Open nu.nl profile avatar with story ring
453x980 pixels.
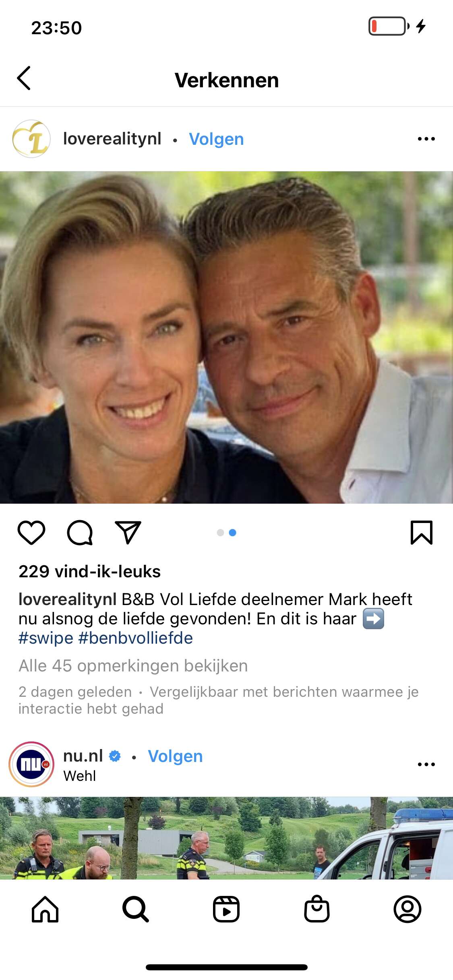[x=31, y=764]
